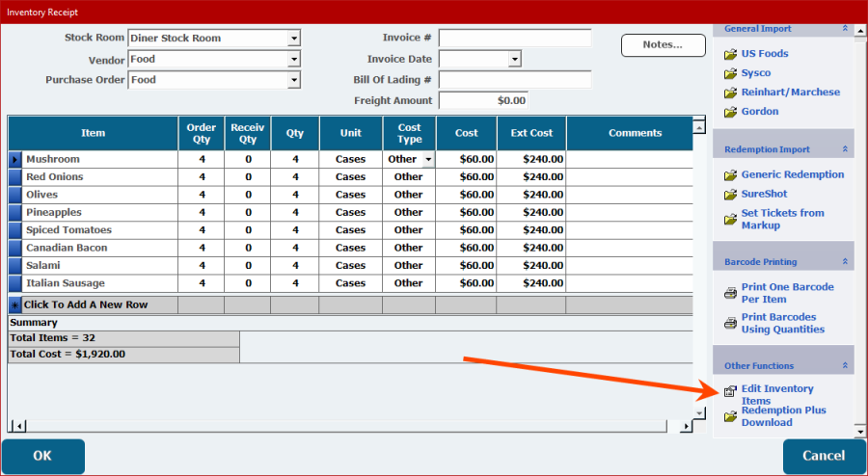Open the Stock Room dropdown
This screenshot has width=868, height=476.
click(293, 39)
